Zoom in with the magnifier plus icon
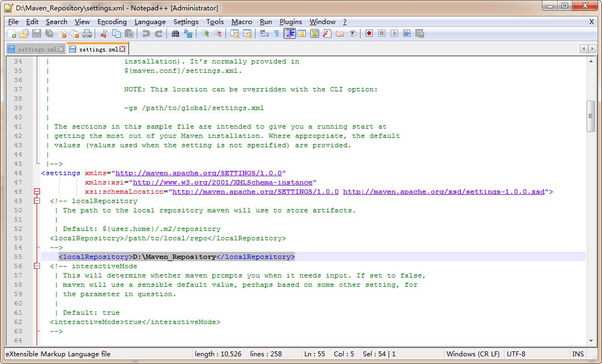The image size is (602, 364). 205,34
